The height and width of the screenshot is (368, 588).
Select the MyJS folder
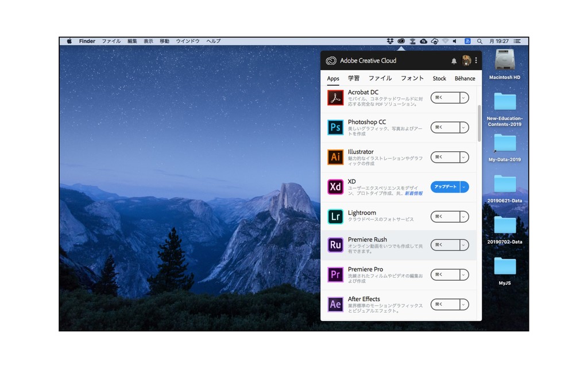(505, 266)
